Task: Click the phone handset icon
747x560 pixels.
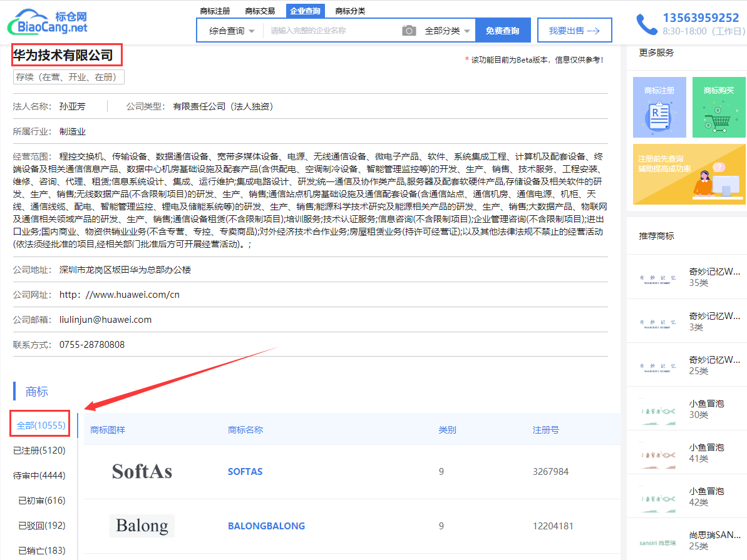Action: [x=646, y=24]
